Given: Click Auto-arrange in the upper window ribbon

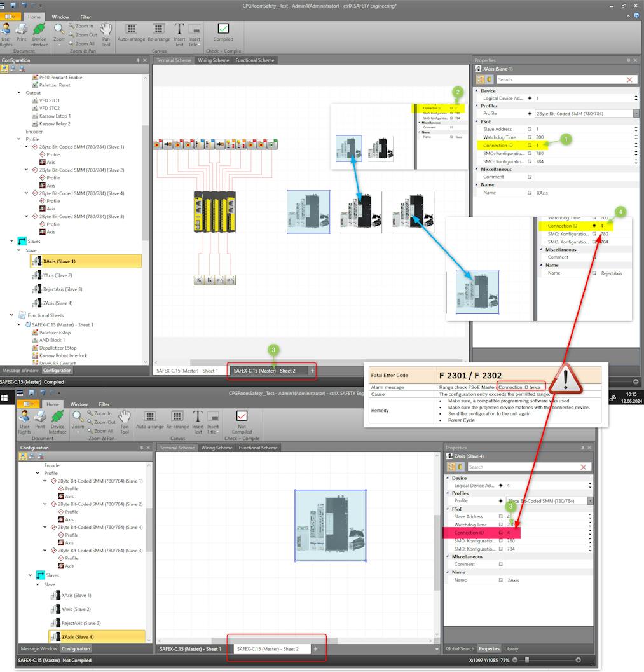Looking at the screenshot, I should pos(131,29).
